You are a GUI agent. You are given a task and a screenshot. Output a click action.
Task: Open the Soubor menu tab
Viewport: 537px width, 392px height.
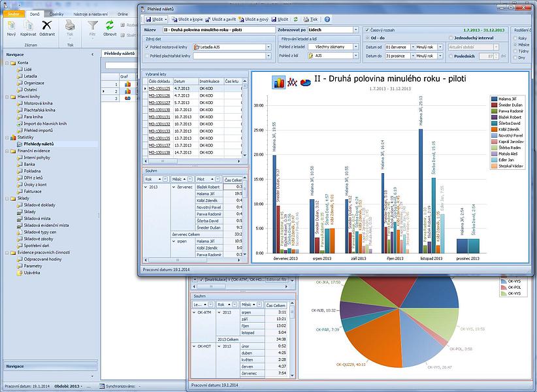pos(14,13)
